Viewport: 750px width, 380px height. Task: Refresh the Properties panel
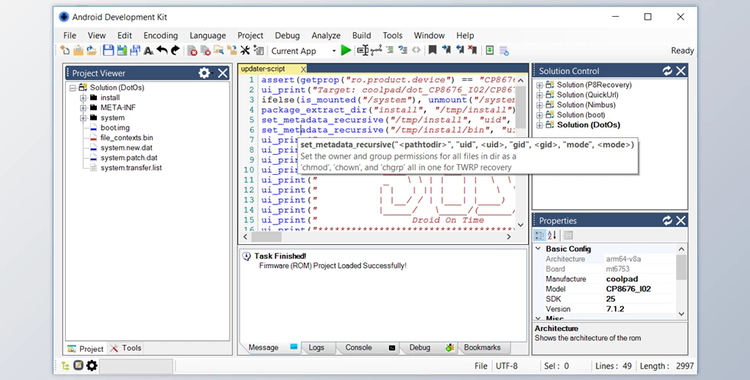tap(667, 220)
